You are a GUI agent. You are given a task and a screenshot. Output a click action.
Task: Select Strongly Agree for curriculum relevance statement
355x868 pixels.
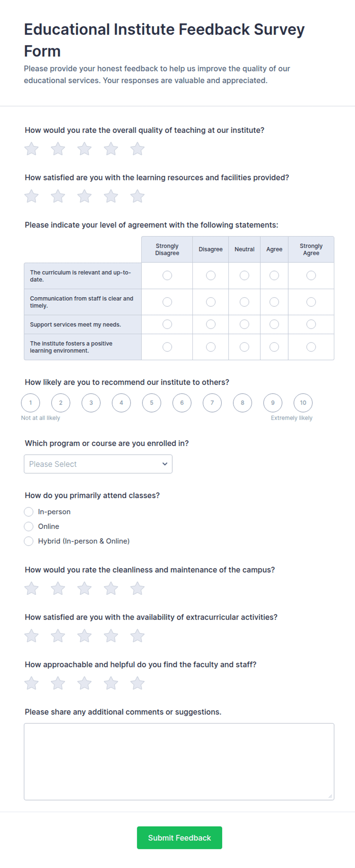311,275
